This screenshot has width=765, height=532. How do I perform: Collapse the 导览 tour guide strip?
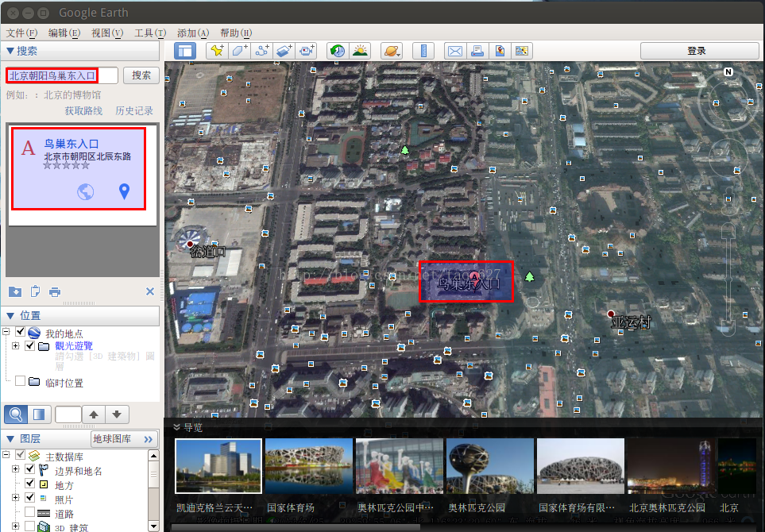[x=176, y=427]
